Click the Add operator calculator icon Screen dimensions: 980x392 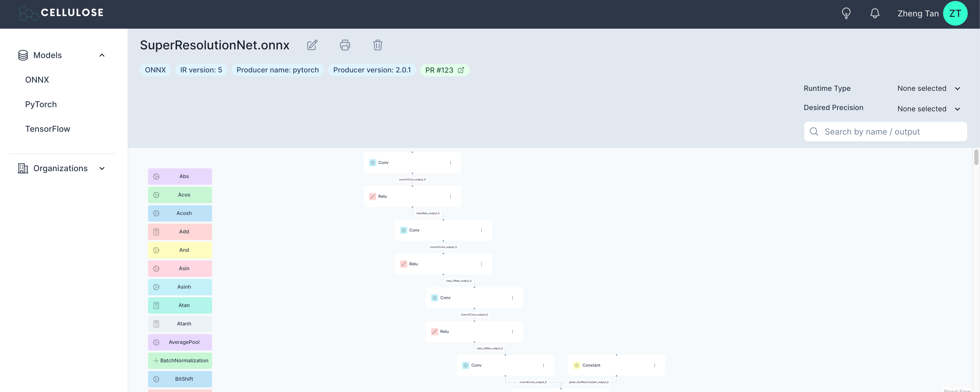click(x=156, y=232)
